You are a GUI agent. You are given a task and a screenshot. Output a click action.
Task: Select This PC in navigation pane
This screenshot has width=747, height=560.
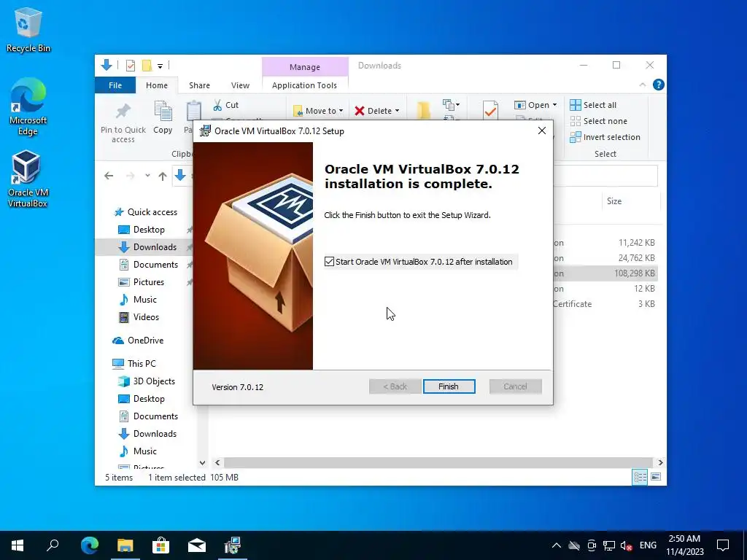(134, 363)
